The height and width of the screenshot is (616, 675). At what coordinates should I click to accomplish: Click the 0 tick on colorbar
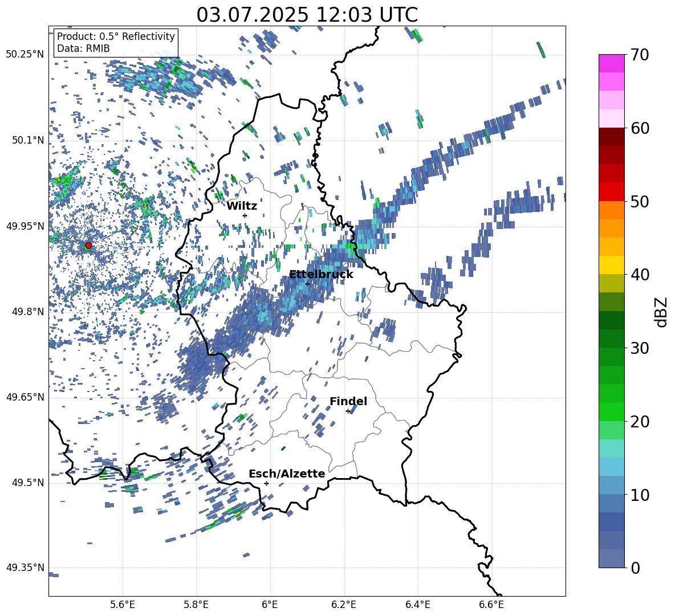click(635, 568)
